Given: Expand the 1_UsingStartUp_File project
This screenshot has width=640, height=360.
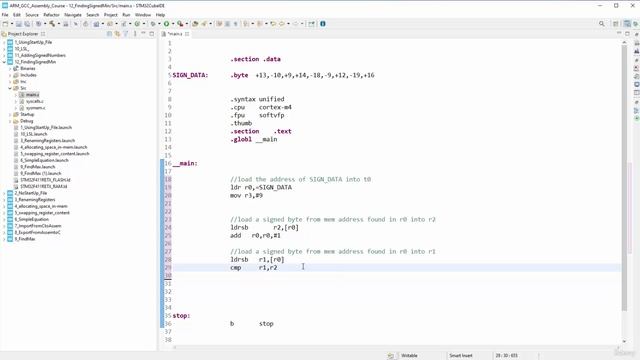Looking at the screenshot, I should tap(4, 42).
